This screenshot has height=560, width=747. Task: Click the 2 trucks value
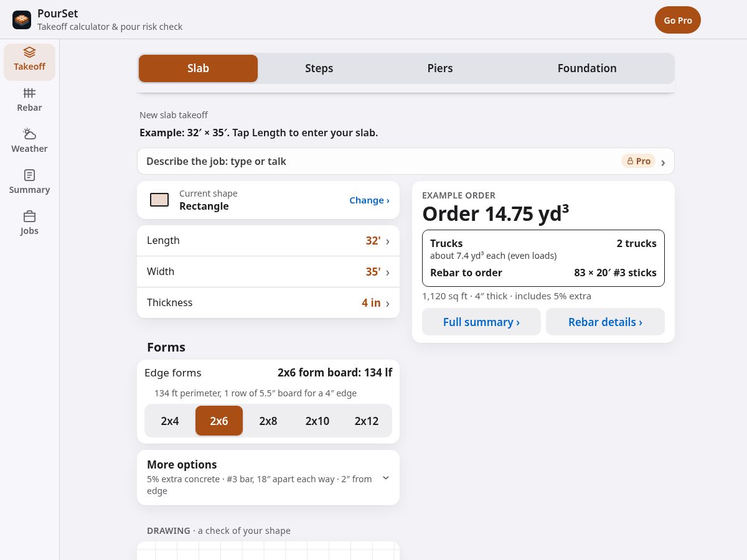[x=636, y=243]
